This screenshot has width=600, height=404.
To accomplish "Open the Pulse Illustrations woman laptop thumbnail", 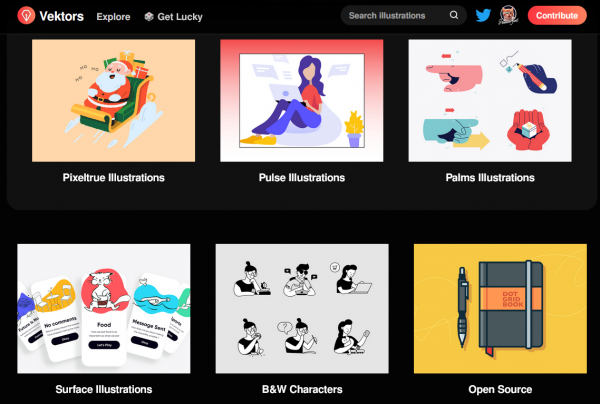I will point(302,101).
